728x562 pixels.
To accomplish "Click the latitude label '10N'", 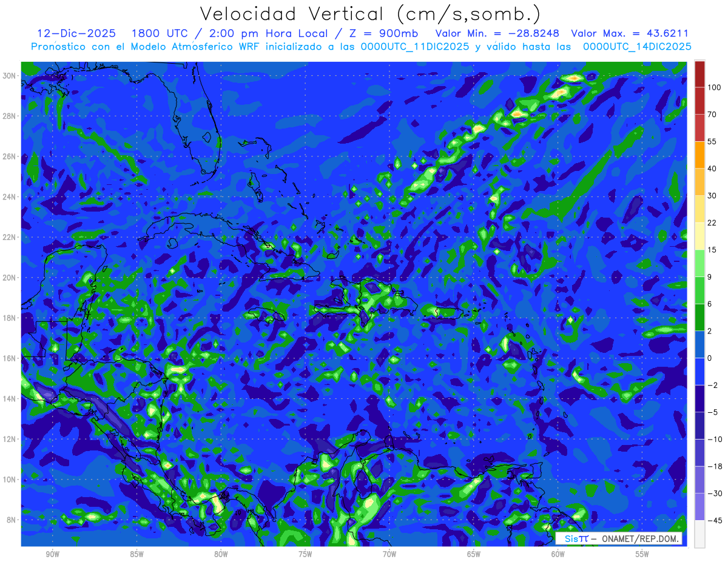I will point(10,480).
